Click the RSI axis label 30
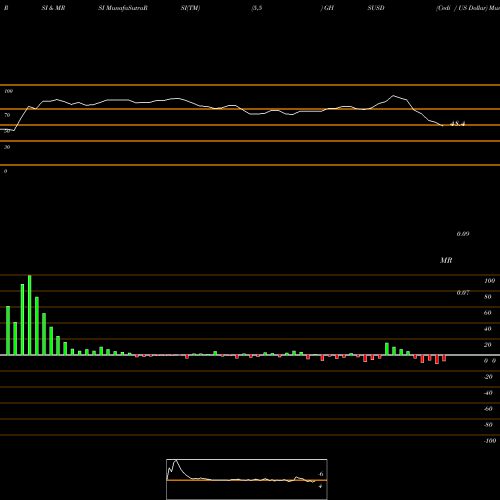Image resolution: width=500 pixels, height=500 pixels. (7, 147)
